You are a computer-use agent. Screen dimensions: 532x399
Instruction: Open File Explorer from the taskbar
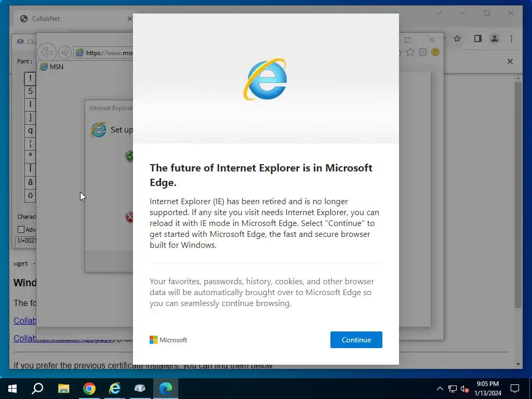tap(63, 389)
